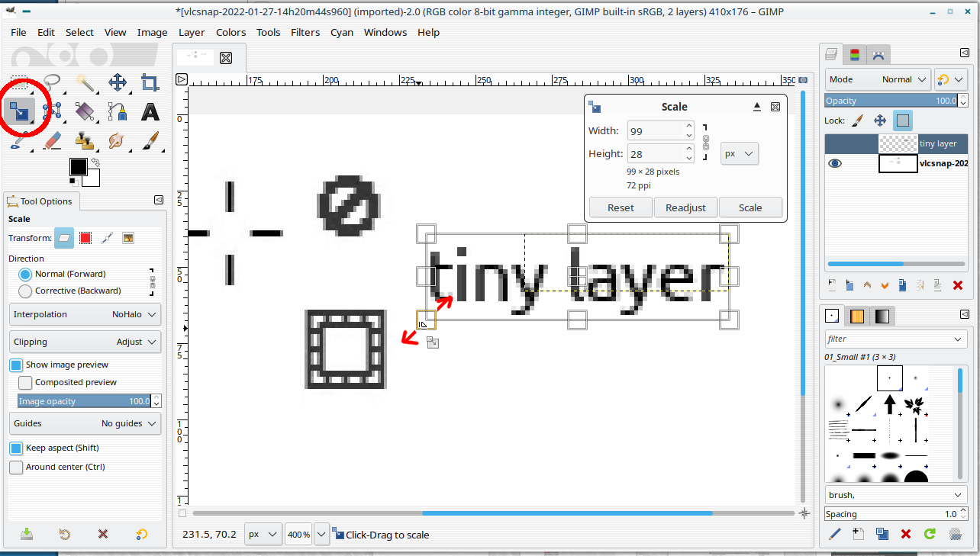Screen dimensions: 980x556
Task: Reset Tool Options to default values
Action: click(x=142, y=534)
